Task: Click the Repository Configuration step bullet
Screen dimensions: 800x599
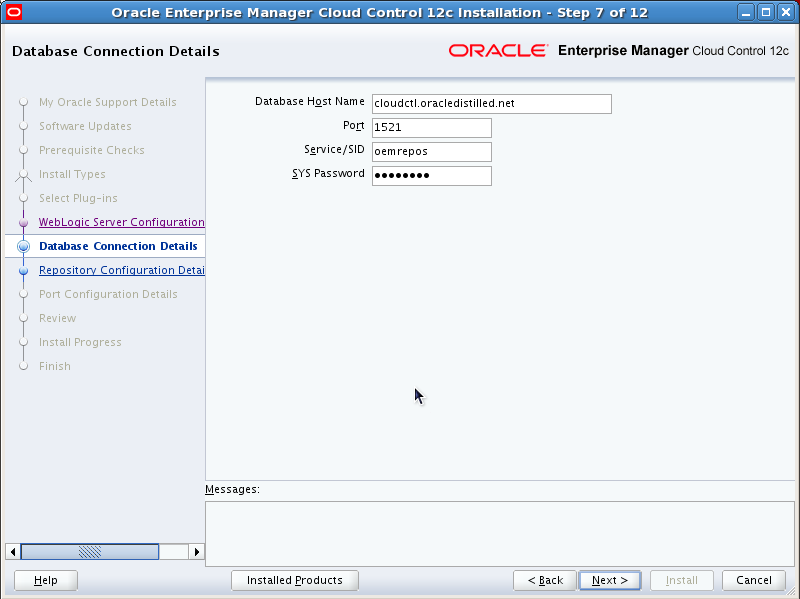Action: (23, 270)
